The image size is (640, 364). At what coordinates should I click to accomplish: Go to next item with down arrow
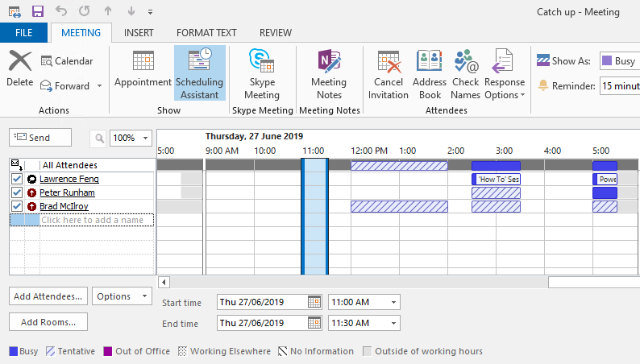click(131, 11)
